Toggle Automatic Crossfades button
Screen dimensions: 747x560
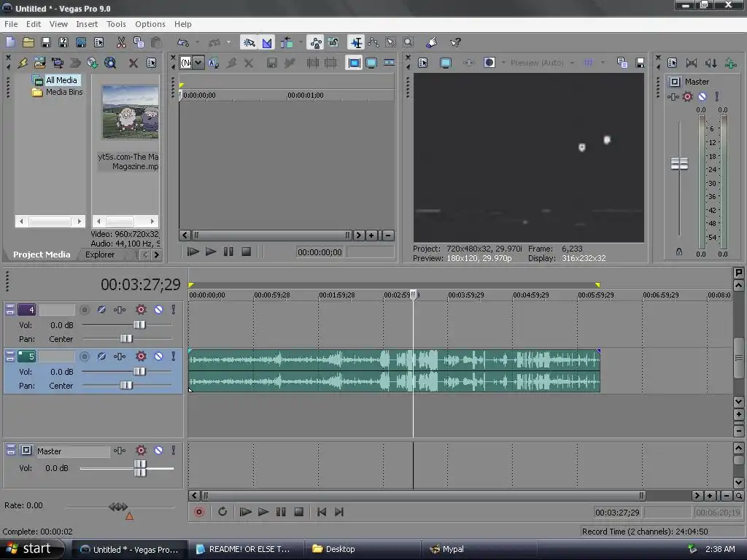point(267,42)
